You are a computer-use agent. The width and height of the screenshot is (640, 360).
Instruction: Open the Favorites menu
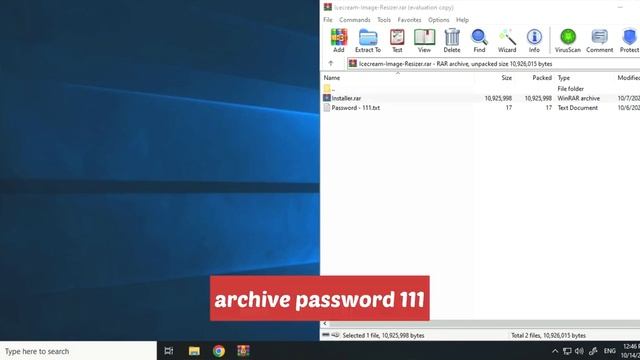click(409, 20)
